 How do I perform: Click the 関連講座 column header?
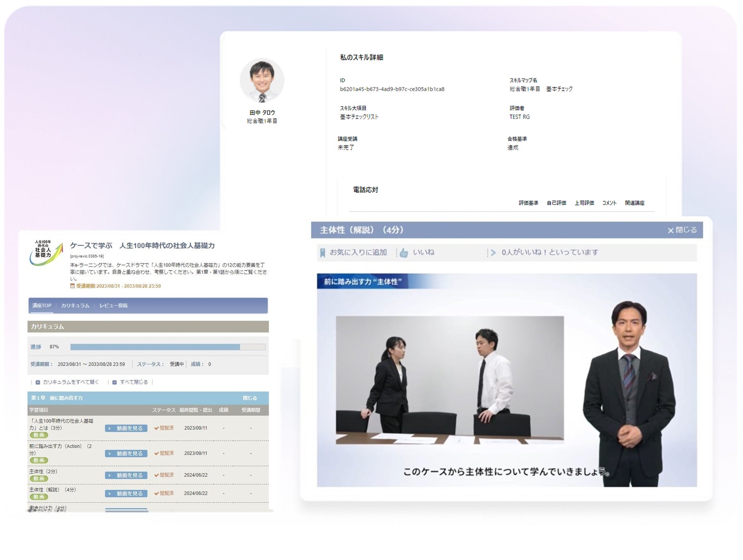coord(635,203)
